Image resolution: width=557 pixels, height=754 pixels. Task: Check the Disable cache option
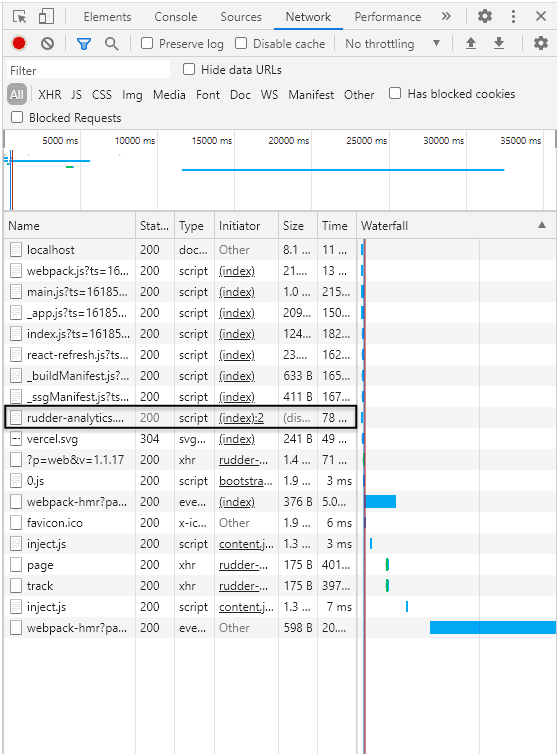click(241, 43)
